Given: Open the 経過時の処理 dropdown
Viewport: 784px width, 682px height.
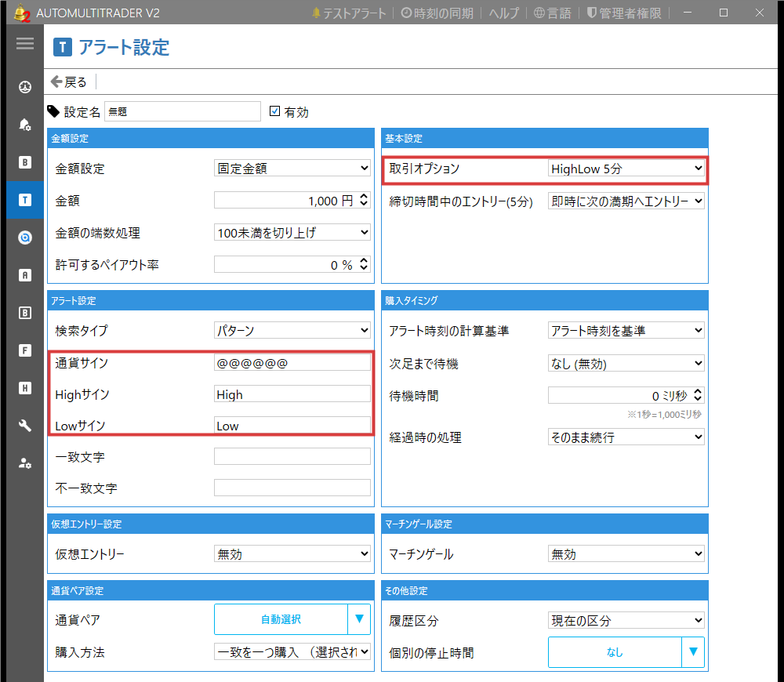Looking at the screenshot, I should (x=626, y=437).
